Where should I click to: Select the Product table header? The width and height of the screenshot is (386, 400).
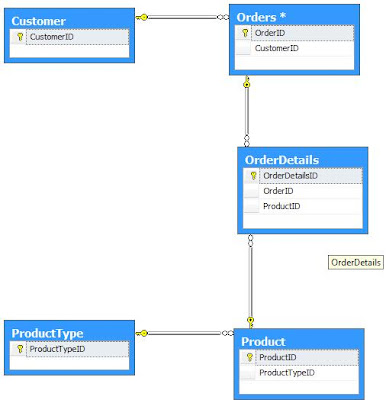coord(299,341)
